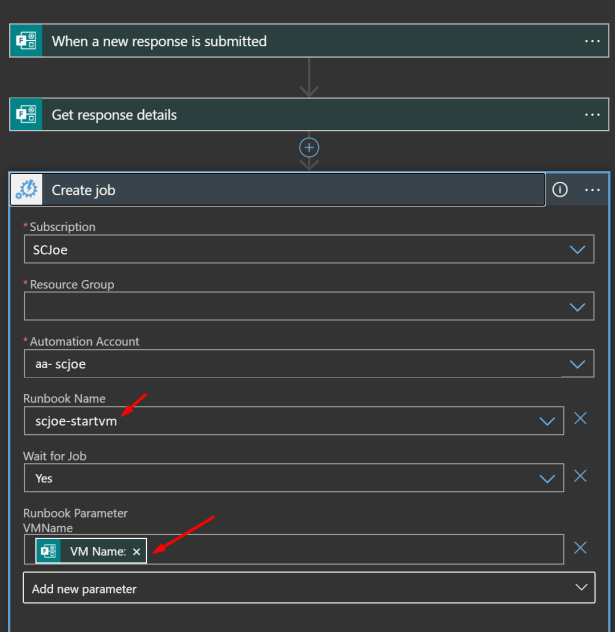Expand the Subscription dropdown
This screenshot has width=615, height=632.
578,249
